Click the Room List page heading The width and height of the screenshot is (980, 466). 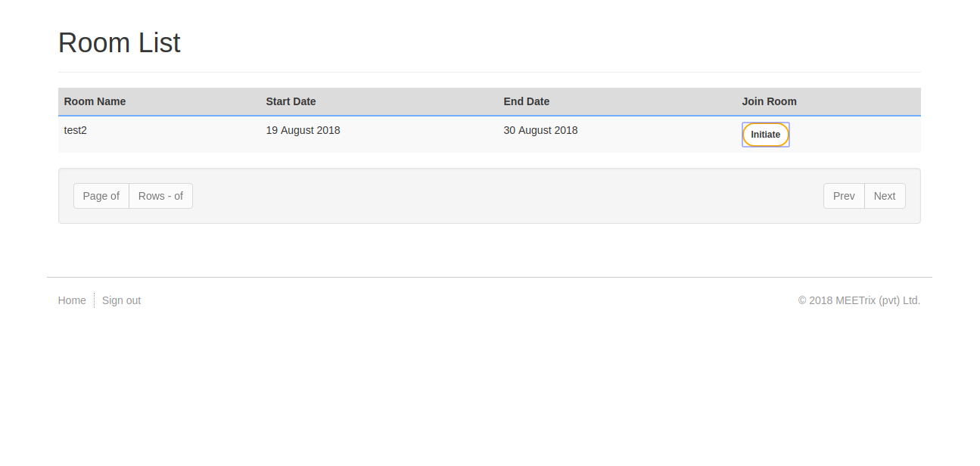[120, 43]
